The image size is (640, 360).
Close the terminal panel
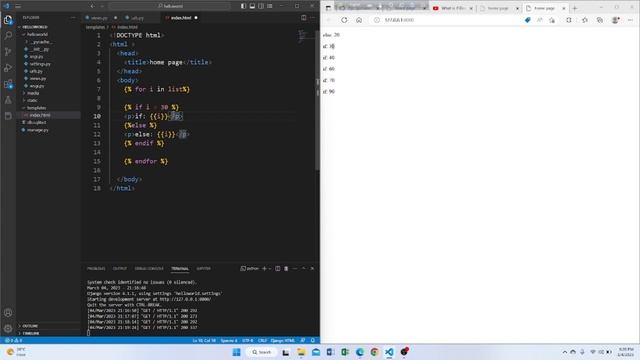pos(312,269)
